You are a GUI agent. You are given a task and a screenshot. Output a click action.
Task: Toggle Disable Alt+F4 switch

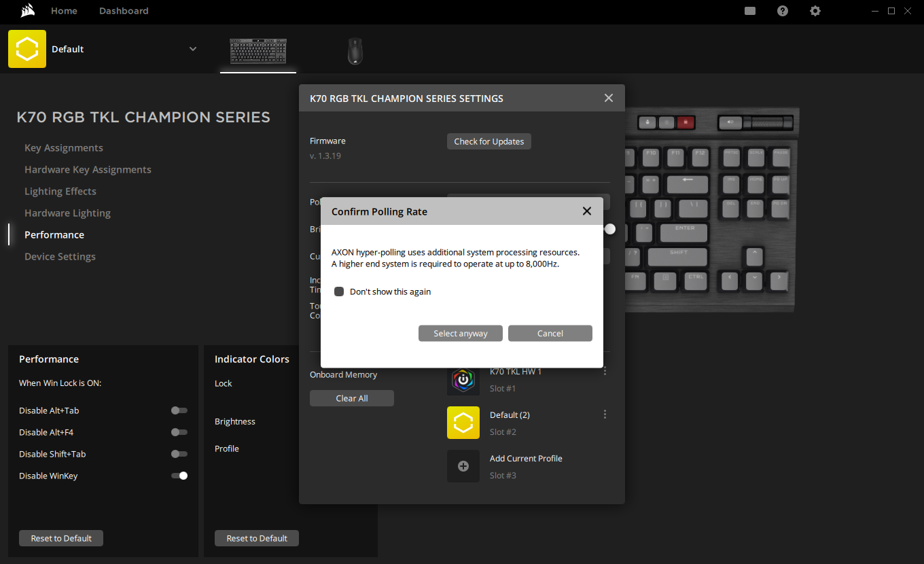(179, 432)
